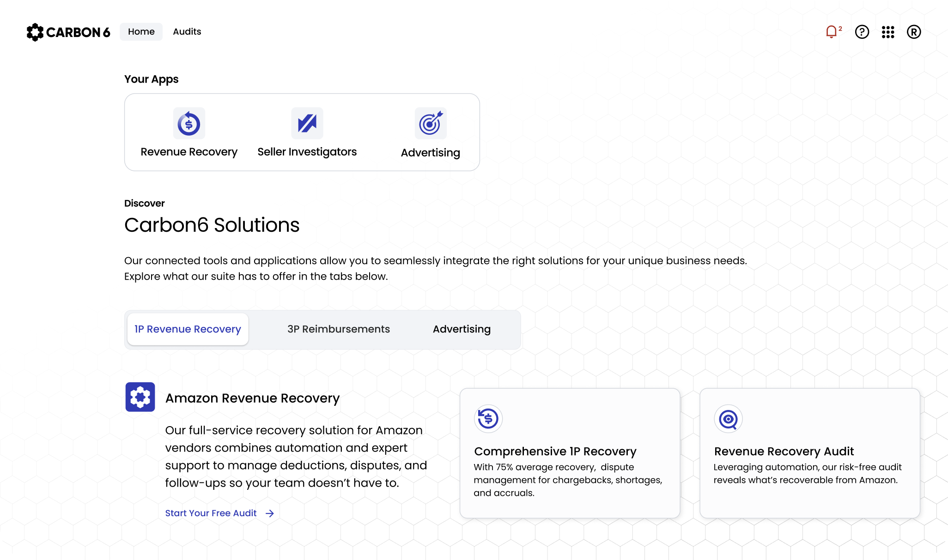The width and height of the screenshot is (948, 560).
Task: Click the Amazon Revenue Recovery blue logo icon
Action: (x=140, y=397)
